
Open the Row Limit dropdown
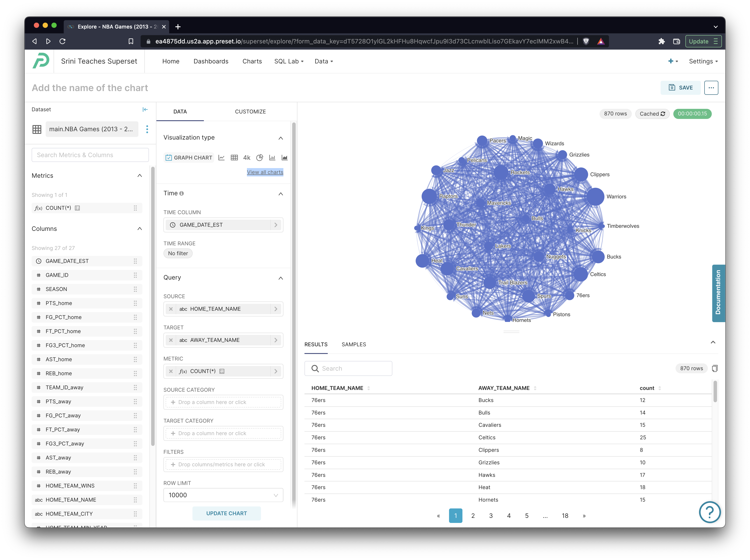pyautogui.click(x=223, y=495)
